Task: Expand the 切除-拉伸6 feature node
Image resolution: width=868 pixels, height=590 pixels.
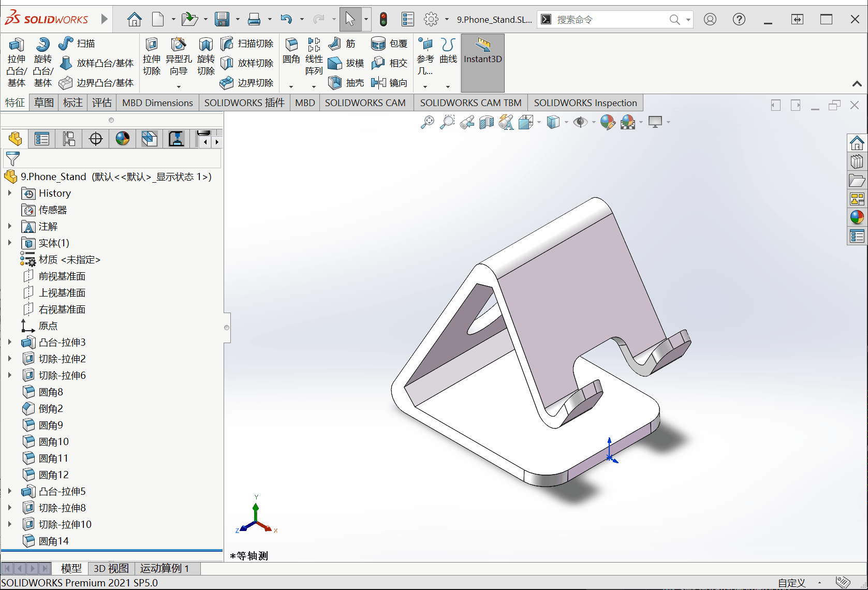Action: tap(10, 375)
